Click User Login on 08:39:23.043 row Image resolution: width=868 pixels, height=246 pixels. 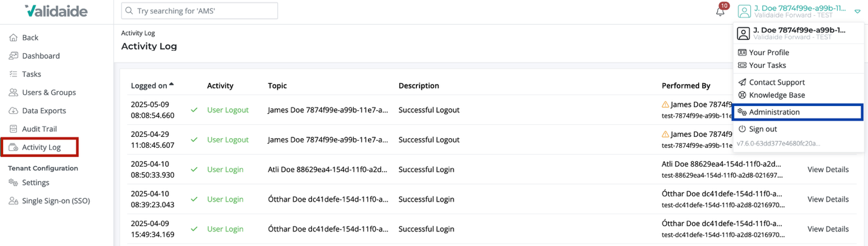[x=225, y=199]
